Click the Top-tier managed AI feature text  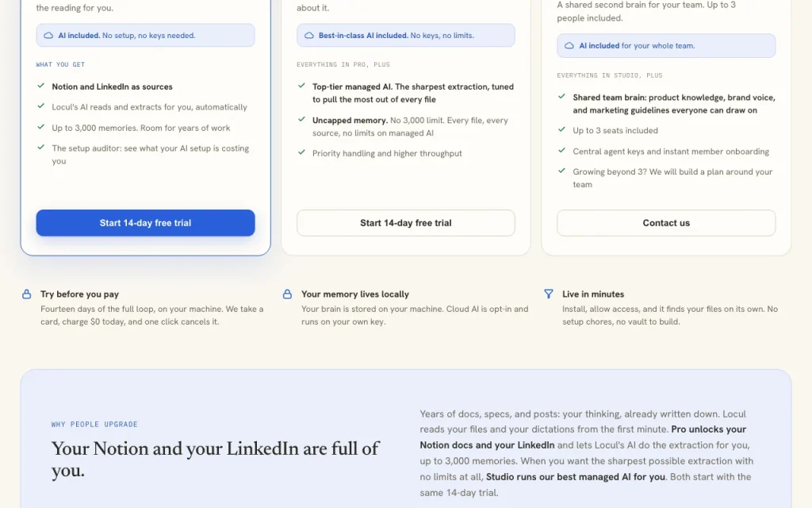[x=412, y=93]
